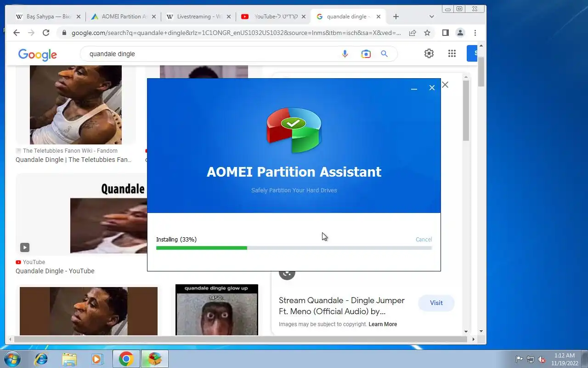Click the muted volume tray icon
Viewport: 588px width, 368px height.
[542, 359]
